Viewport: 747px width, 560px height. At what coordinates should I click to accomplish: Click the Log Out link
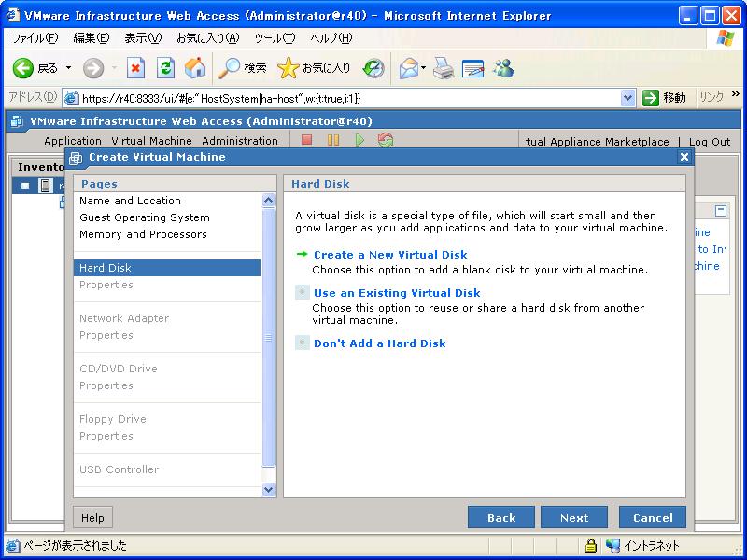coord(710,142)
